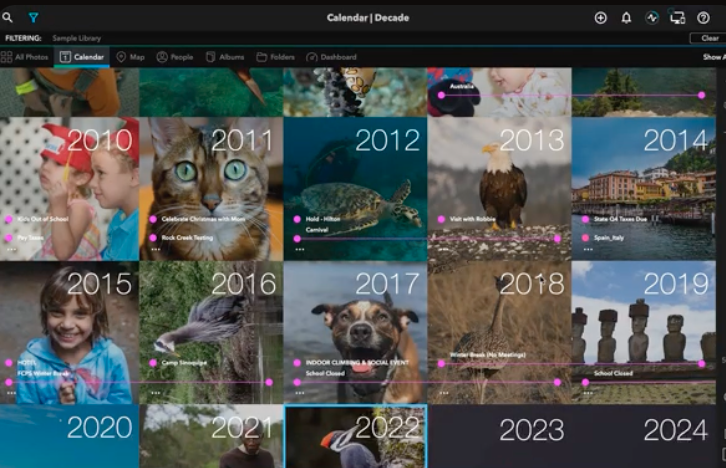The width and height of the screenshot is (726, 468).
Task: Click the add plus circle icon
Action: click(x=601, y=18)
